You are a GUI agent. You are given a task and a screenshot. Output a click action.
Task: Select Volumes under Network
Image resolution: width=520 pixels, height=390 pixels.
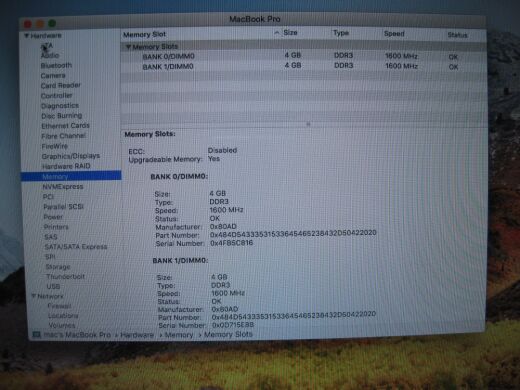click(x=62, y=325)
